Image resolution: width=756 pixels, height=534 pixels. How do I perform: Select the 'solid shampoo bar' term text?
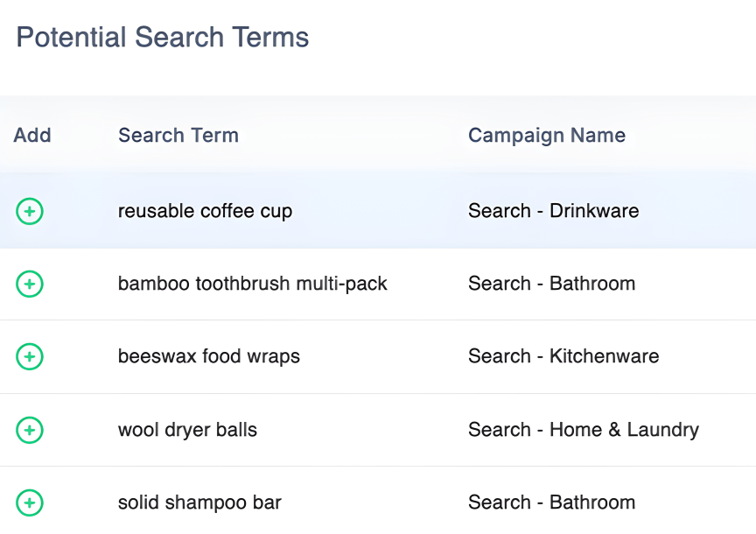(199, 502)
